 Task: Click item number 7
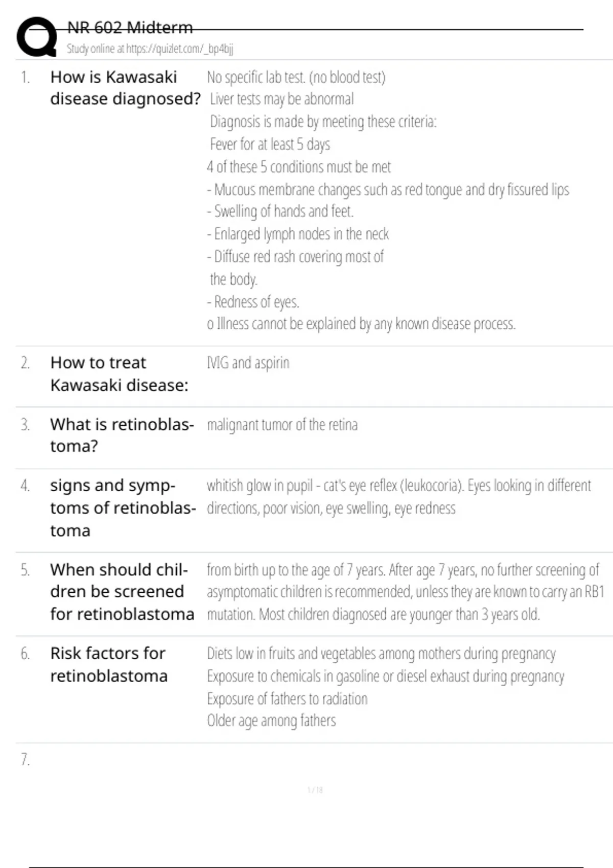click(25, 760)
